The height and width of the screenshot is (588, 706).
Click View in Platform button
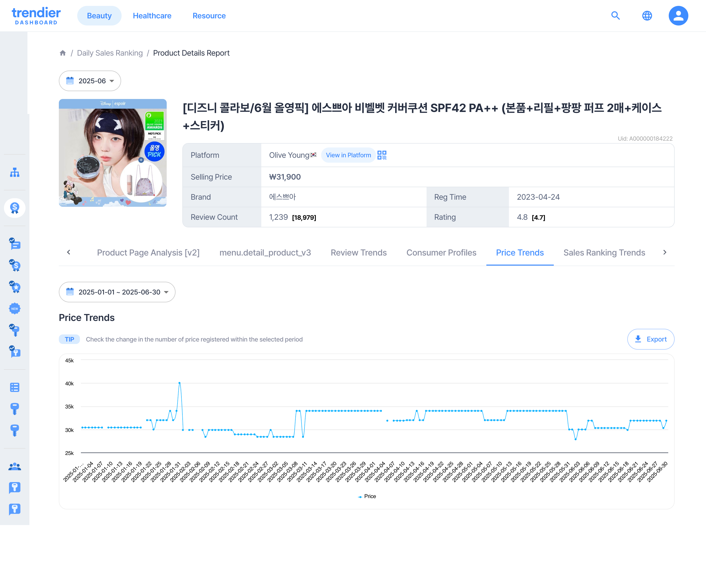click(x=348, y=155)
